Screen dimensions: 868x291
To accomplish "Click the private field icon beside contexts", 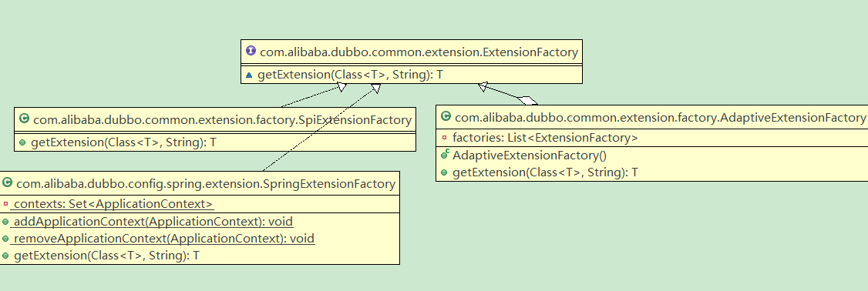I will point(5,203).
